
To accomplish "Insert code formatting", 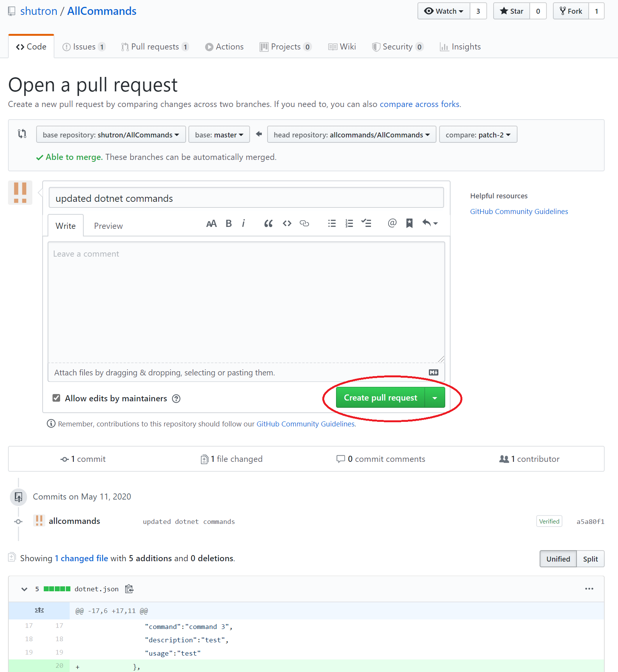I will pyautogui.click(x=287, y=223).
